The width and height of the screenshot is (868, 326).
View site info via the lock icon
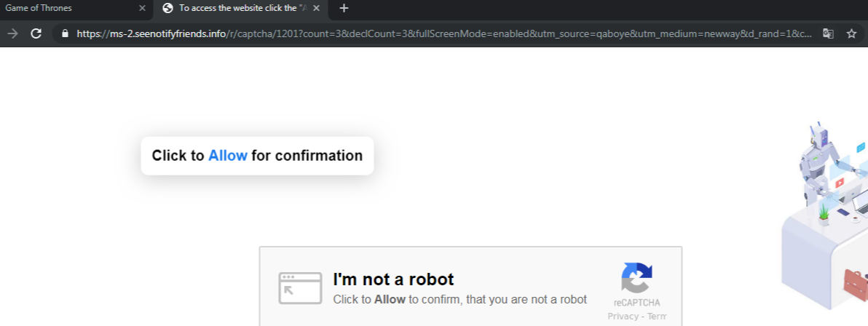point(65,33)
